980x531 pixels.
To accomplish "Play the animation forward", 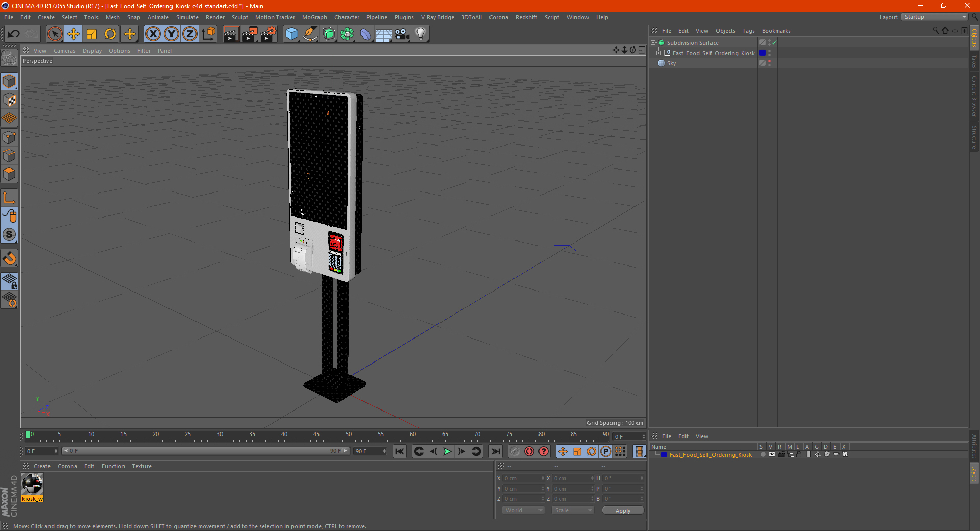I will [447, 451].
